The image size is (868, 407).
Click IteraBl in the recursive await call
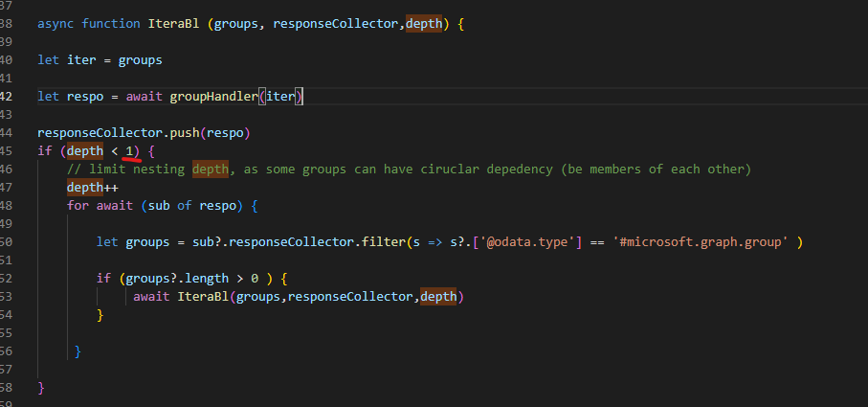pos(203,296)
